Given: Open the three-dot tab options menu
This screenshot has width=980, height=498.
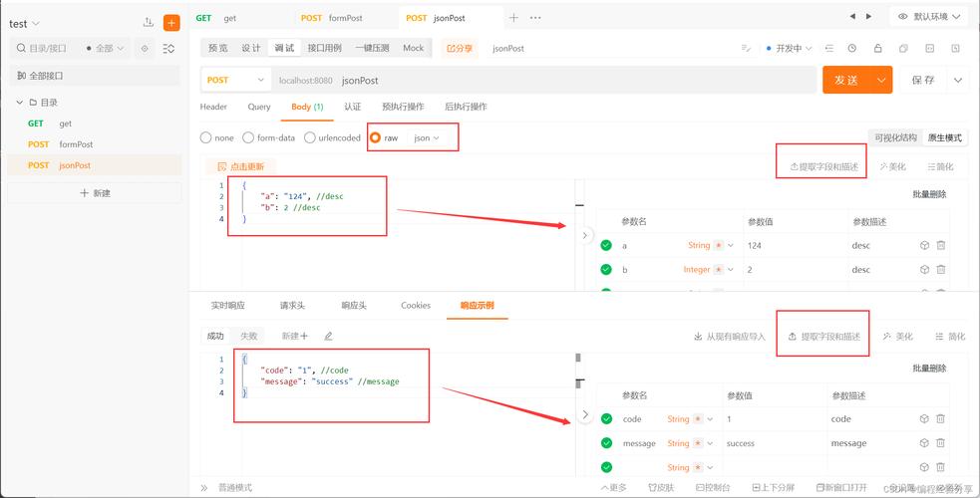Looking at the screenshot, I should [535, 18].
